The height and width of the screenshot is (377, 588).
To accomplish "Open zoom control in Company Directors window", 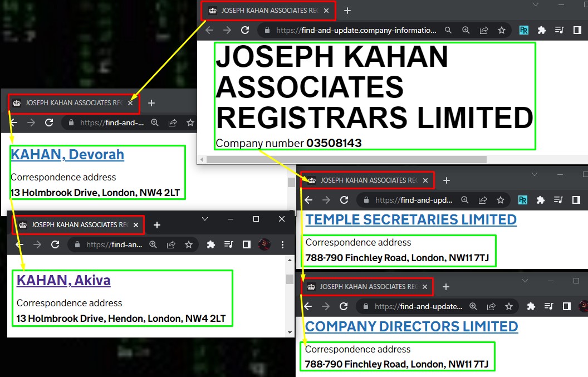I will pyautogui.click(x=473, y=306).
